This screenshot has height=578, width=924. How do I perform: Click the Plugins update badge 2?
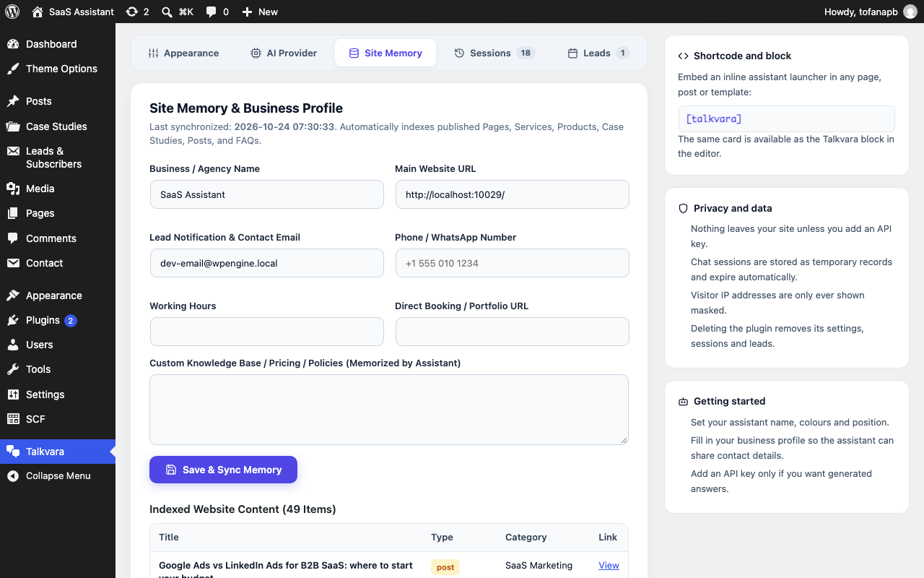pyautogui.click(x=71, y=320)
